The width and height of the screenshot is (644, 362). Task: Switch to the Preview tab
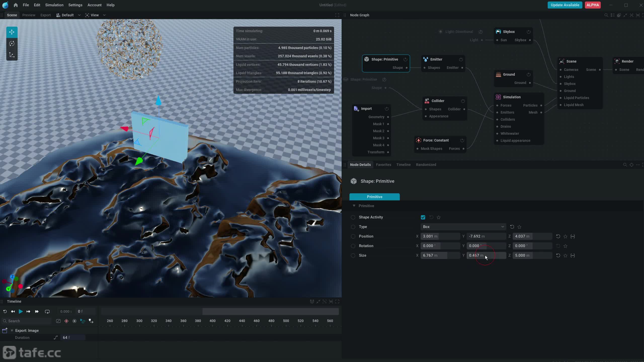click(29, 15)
